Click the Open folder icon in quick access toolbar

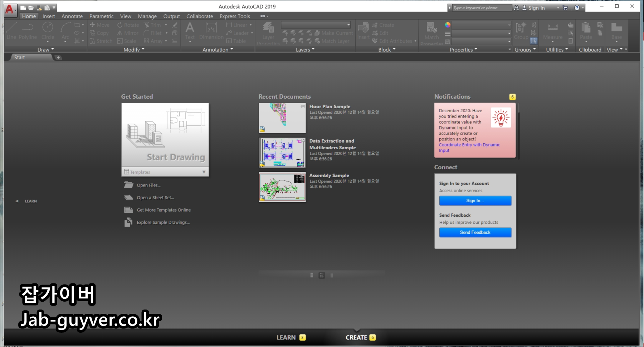31,8
